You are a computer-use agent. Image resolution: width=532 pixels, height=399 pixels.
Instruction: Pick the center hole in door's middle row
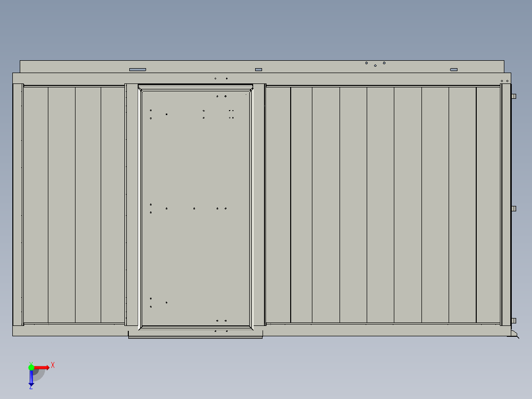coord(194,208)
